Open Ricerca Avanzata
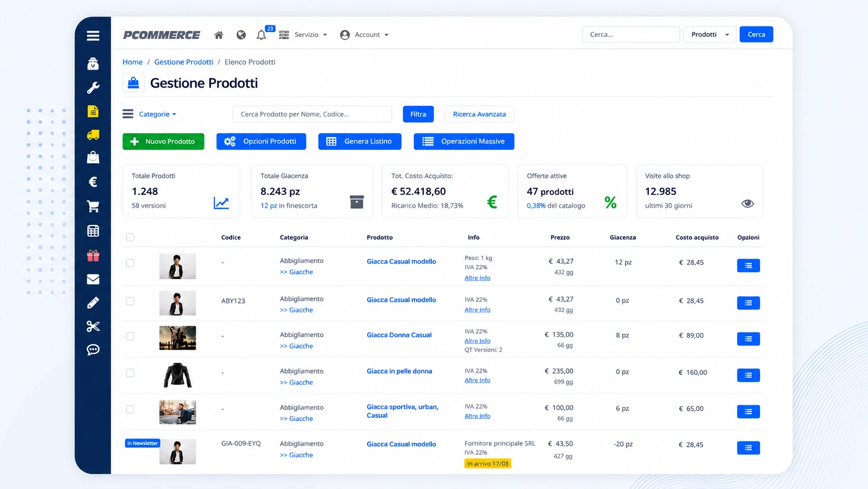Viewport: 868px width, 489px height. pyautogui.click(x=479, y=114)
